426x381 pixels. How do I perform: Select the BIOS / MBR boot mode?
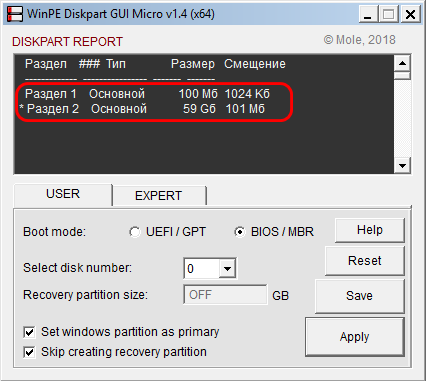tap(240, 232)
